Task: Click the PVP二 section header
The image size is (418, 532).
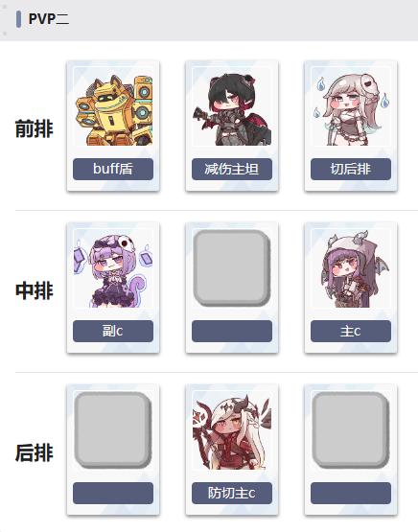Action: tap(49, 19)
